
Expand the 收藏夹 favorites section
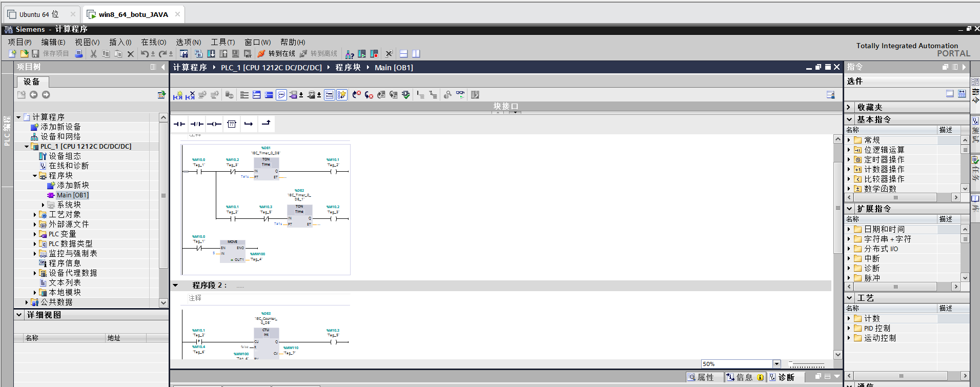tap(849, 107)
